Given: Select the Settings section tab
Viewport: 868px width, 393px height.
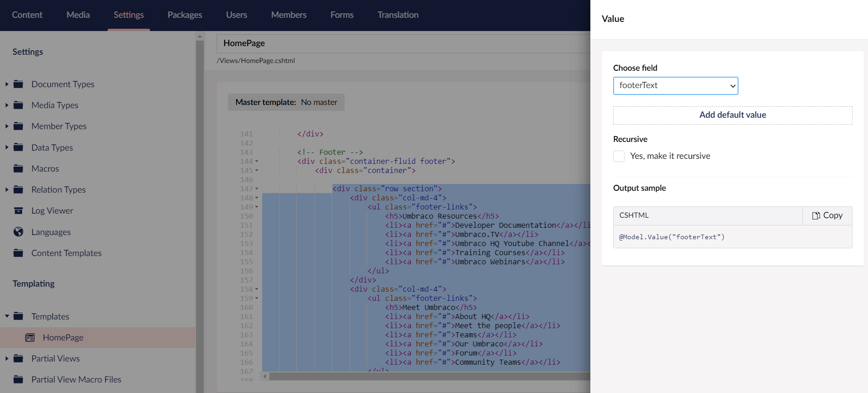Looking at the screenshot, I should coord(129,15).
